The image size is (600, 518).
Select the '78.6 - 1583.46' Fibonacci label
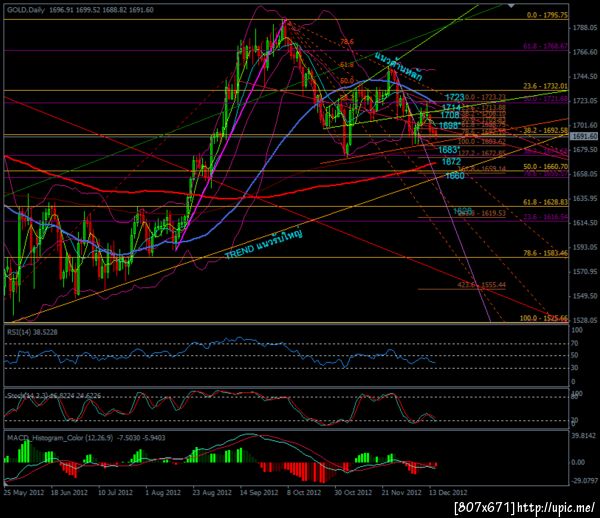(x=546, y=253)
